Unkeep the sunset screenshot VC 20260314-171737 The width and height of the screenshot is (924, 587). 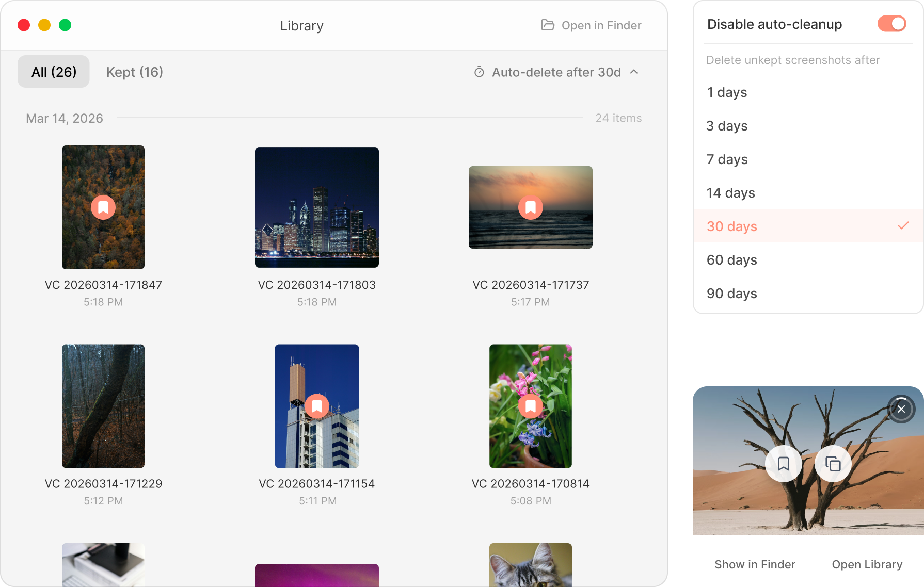tap(530, 207)
